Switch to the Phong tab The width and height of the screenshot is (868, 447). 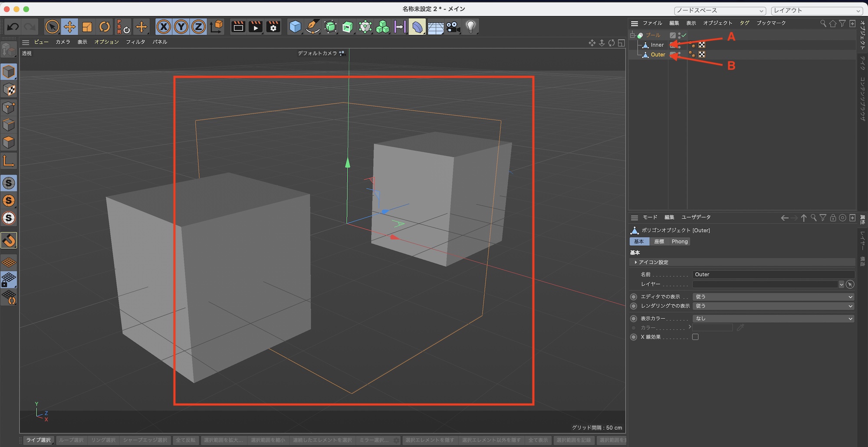[679, 242]
